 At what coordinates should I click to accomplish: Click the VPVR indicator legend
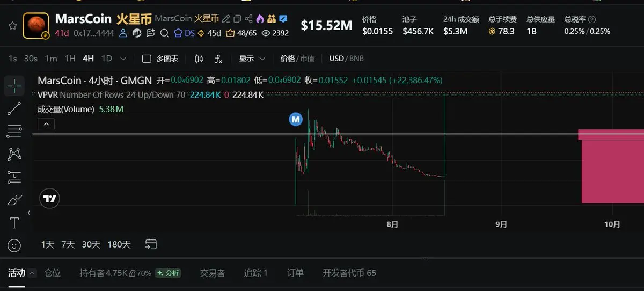(150, 95)
